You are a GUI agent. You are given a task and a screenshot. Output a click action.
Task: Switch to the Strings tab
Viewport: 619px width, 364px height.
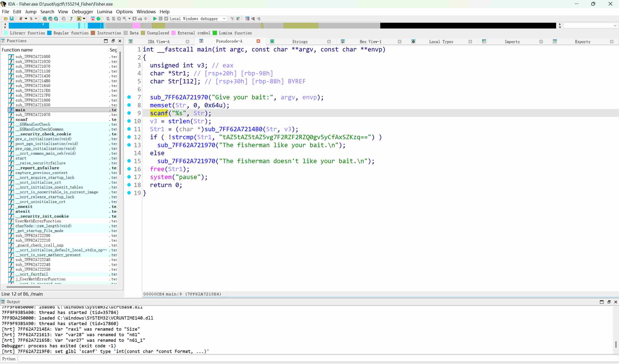(299, 42)
